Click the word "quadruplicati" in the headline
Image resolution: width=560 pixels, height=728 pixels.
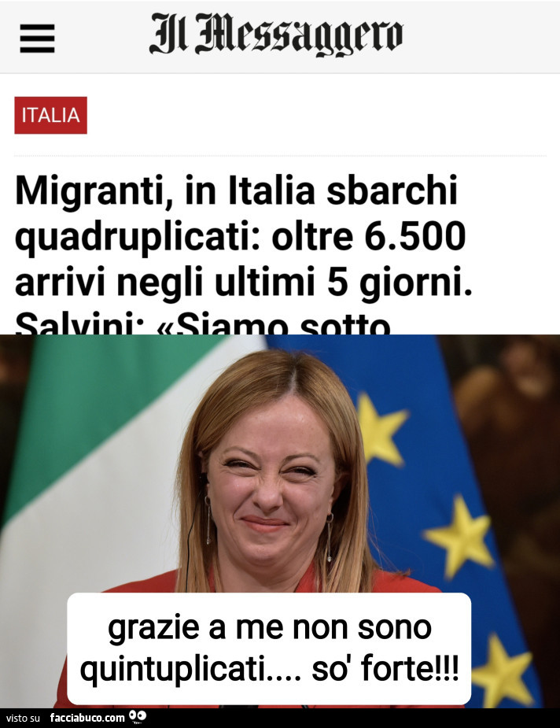click(138, 238)
